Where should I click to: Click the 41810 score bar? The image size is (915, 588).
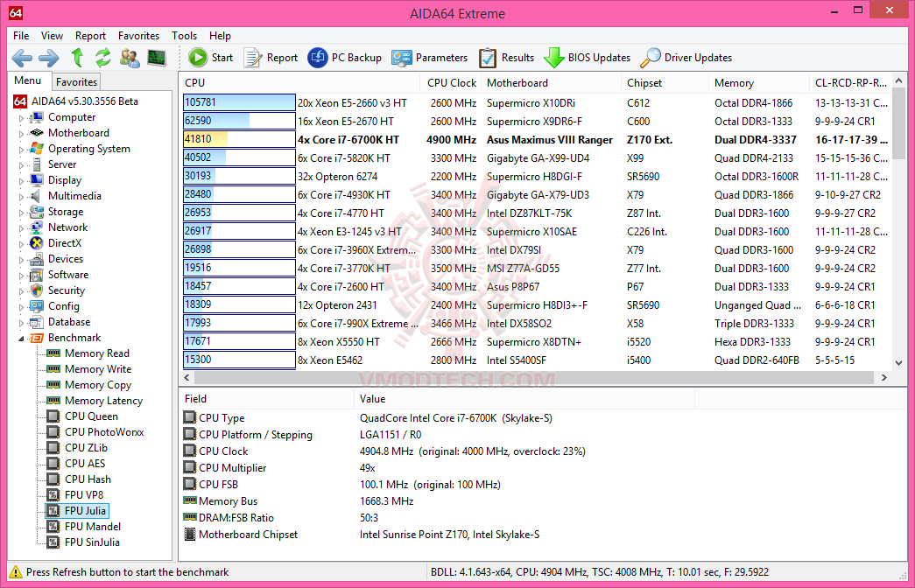(x=239, y=140)
